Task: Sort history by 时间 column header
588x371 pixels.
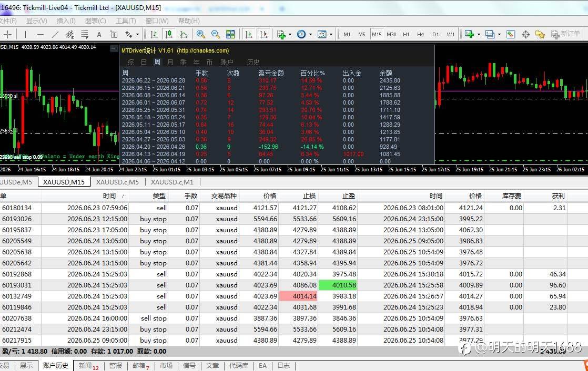Action: tap(109, 196)
